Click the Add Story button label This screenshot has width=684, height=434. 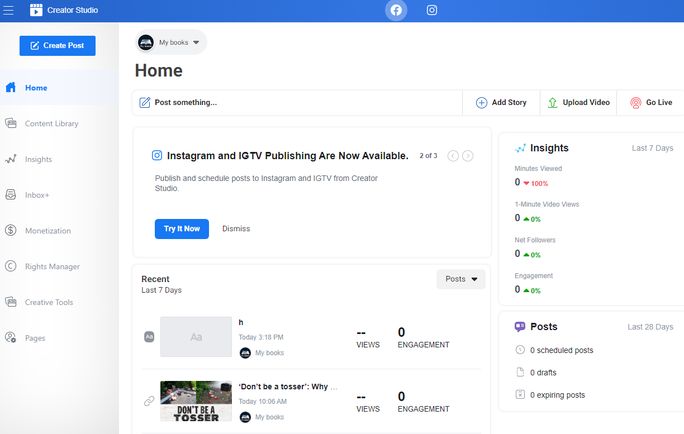tap(509, 103)
